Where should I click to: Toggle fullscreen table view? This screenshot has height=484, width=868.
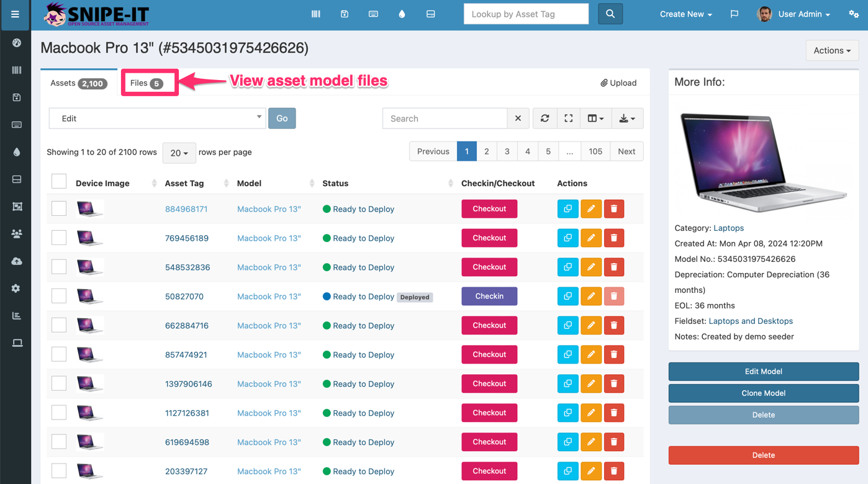(568, 119)
